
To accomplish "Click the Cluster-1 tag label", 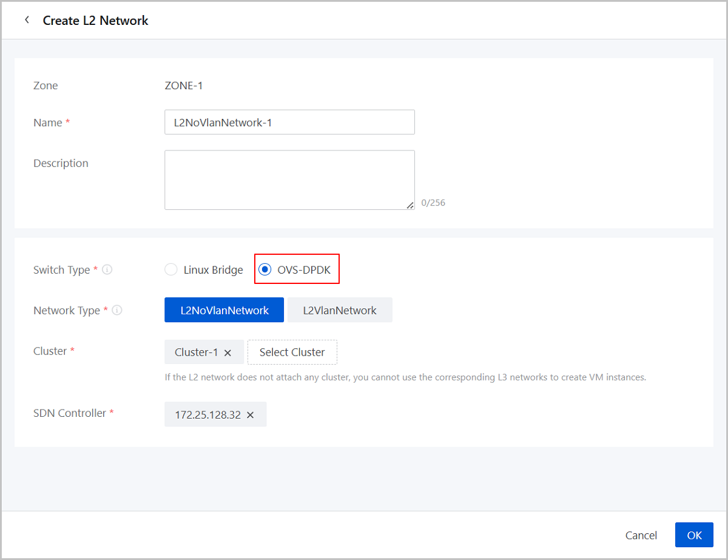I will tap(196, 352).
